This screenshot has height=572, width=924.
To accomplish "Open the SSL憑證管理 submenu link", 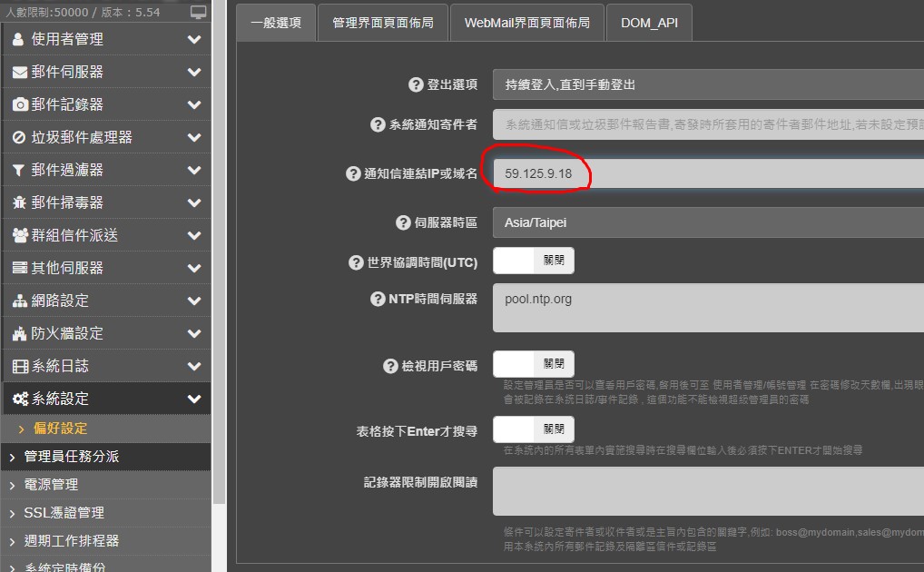I will coord(64,513).
